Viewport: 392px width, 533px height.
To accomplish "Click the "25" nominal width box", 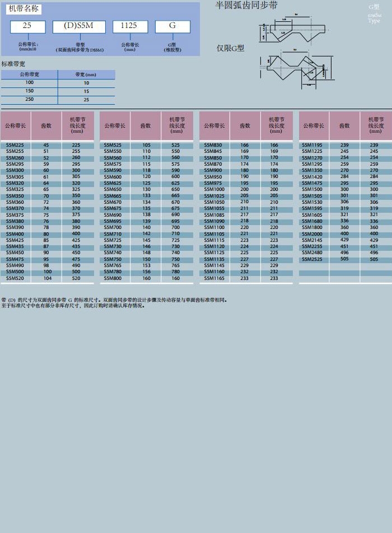I will [x=26, y=26].
